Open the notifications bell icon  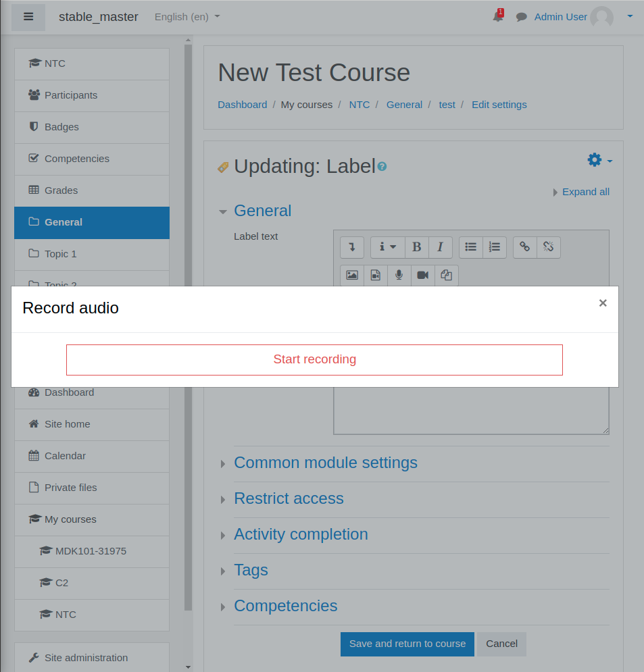498,16
